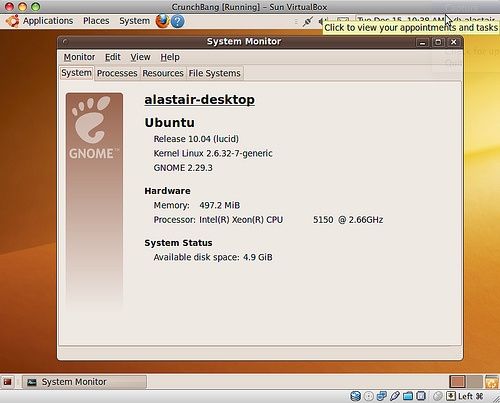Switch to the second workspace
The width and height of the screenshot is (500, 403).
tap(475, 382)
